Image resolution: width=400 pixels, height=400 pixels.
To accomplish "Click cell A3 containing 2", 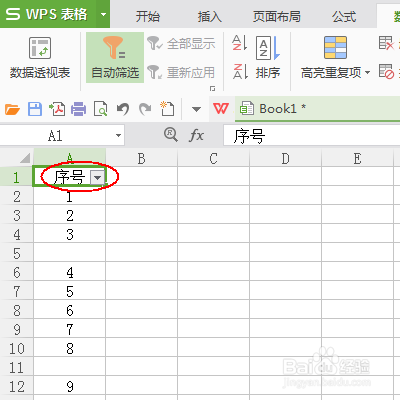I will 70,215.
